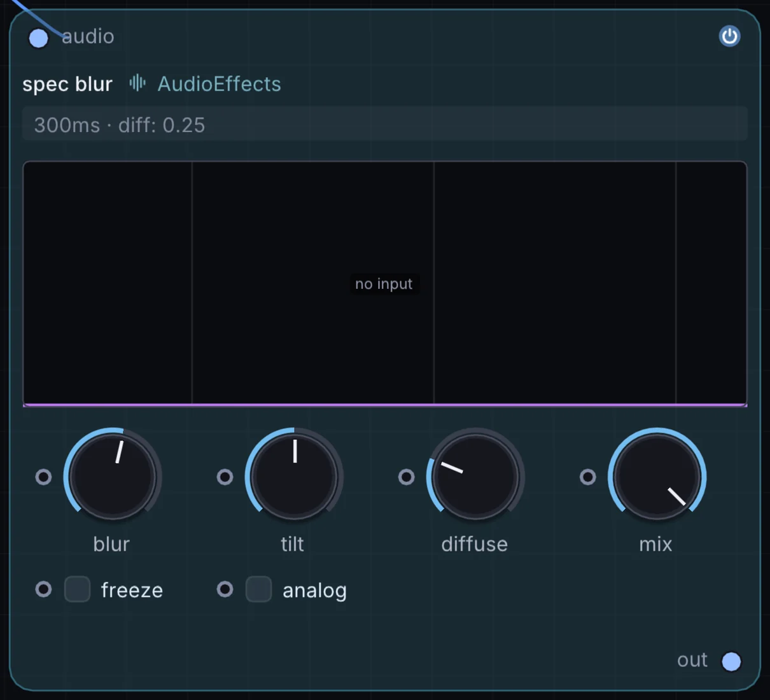Viewport: 770px width, 700px height.
Task: Click the blur knob
Action: [113, 476]
